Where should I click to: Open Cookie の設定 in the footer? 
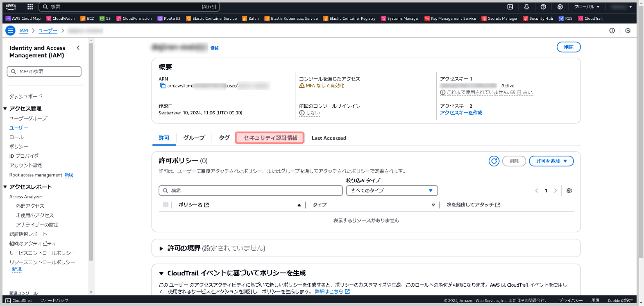click(620, 301)
